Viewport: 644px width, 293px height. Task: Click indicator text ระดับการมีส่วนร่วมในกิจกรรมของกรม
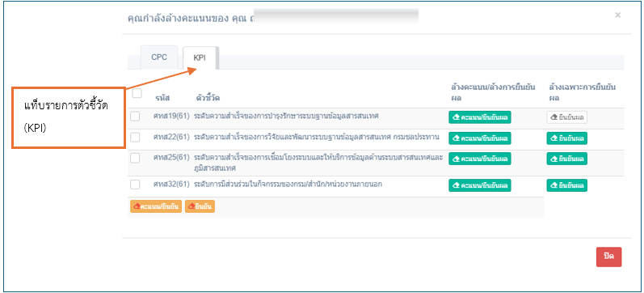(288, 185)
